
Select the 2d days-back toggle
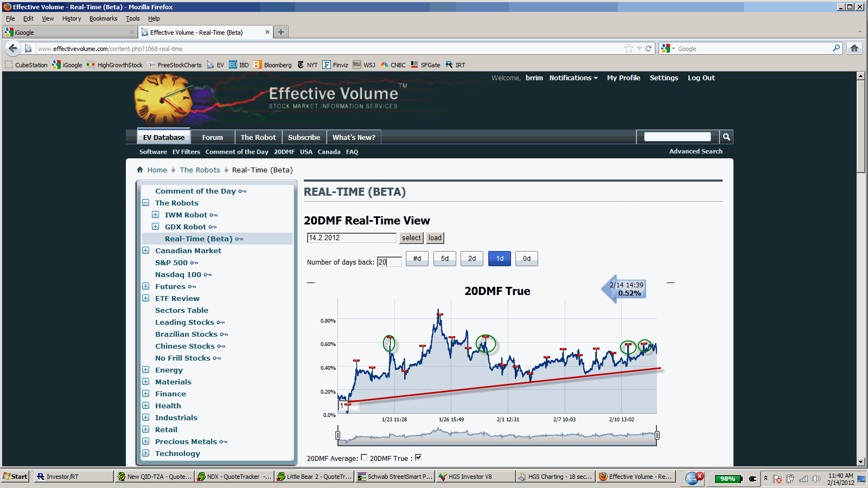(472, 259)
